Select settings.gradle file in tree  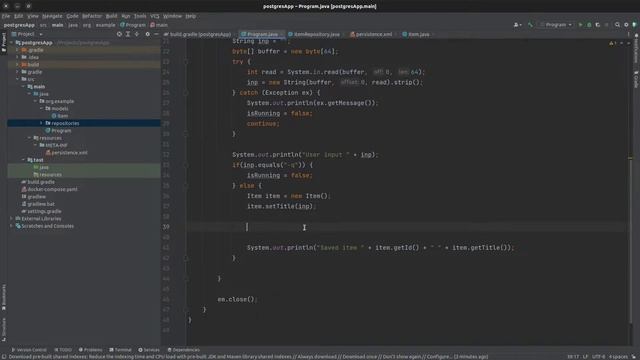point(41,211)
